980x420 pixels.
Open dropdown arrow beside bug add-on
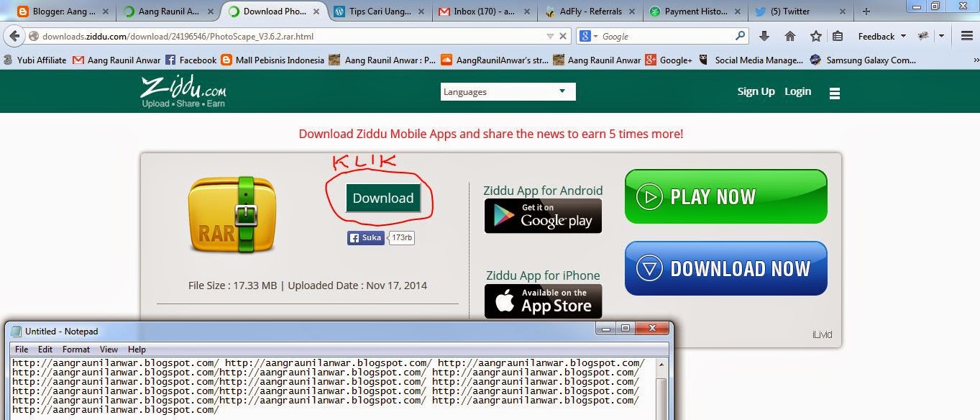click(940, 36)
